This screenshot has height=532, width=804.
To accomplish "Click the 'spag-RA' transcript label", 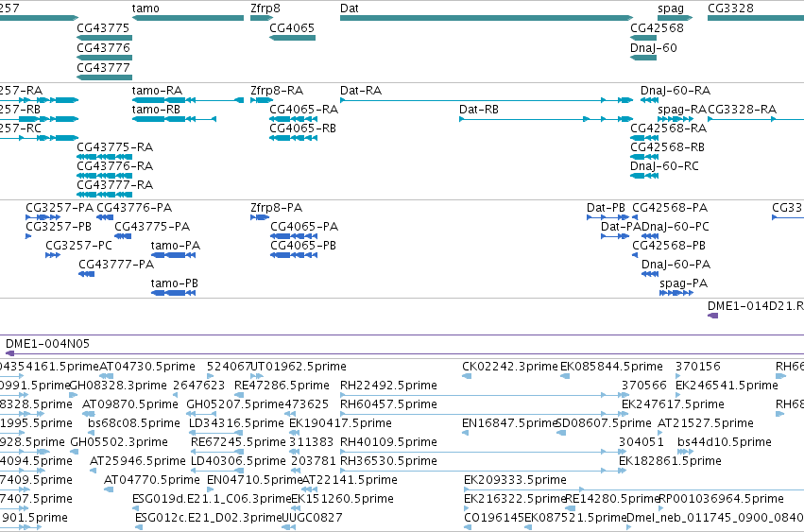I will pos(682,110).
